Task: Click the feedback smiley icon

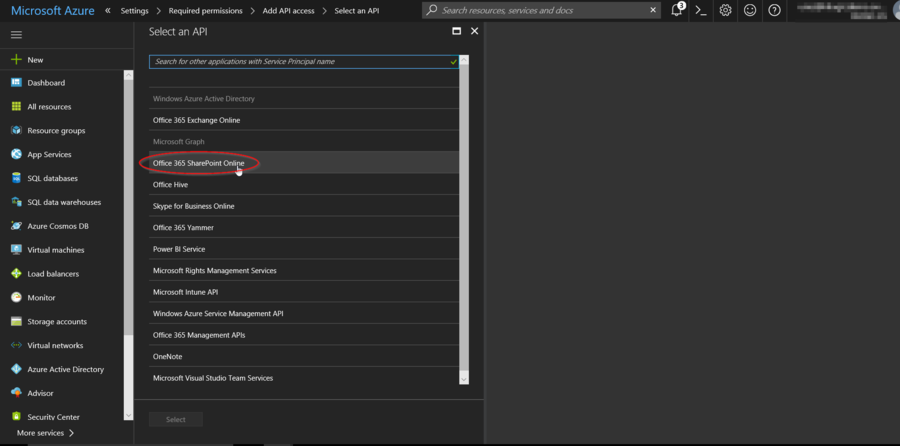Action: click(750, 10)
